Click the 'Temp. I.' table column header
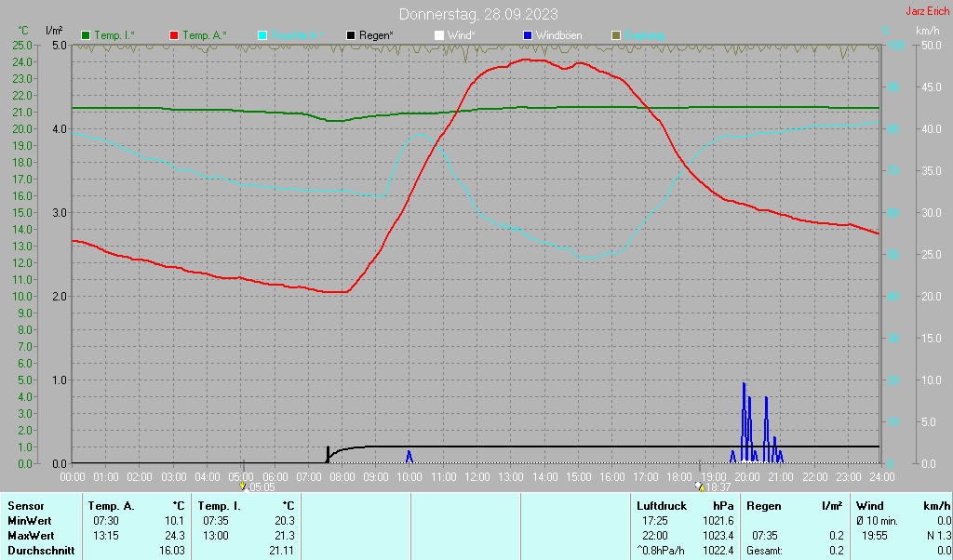Viewport: 953px width, 560px height. pos(220,506)
